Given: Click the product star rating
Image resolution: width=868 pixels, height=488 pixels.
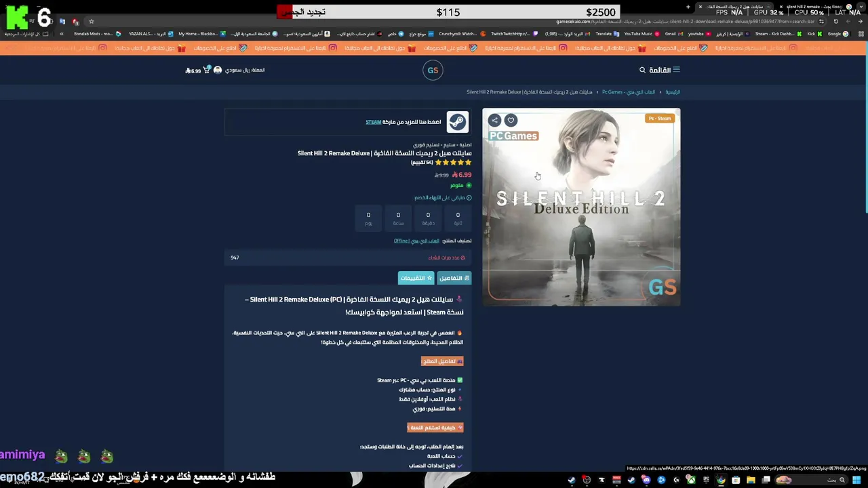Looking at the screenshot, I should [453, 163].
